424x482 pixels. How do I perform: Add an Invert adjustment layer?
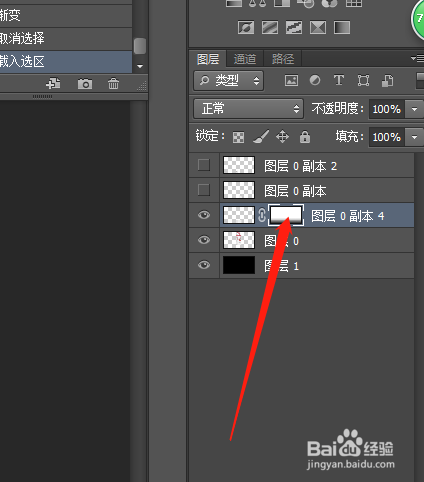[246, 27]
